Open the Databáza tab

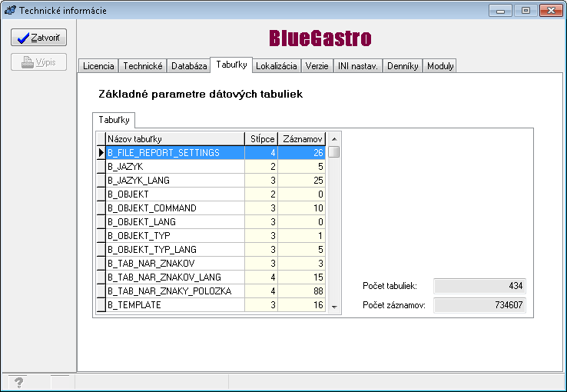click(x=189, y=66)
